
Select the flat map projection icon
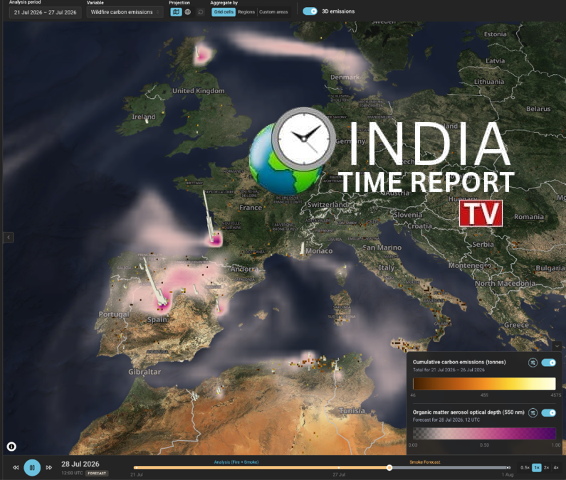point(176,12)
